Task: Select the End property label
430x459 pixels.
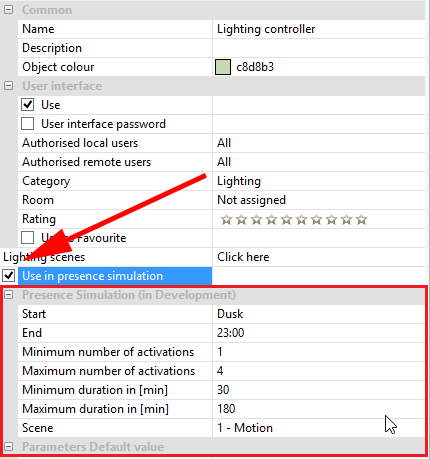Action: coord(32,333)
